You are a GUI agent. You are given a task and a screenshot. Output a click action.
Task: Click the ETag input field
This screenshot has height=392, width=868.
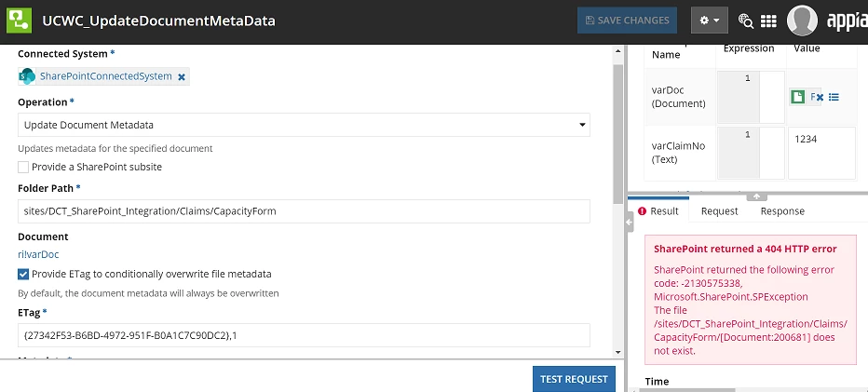pyautogui.click(x=304, y=335)
